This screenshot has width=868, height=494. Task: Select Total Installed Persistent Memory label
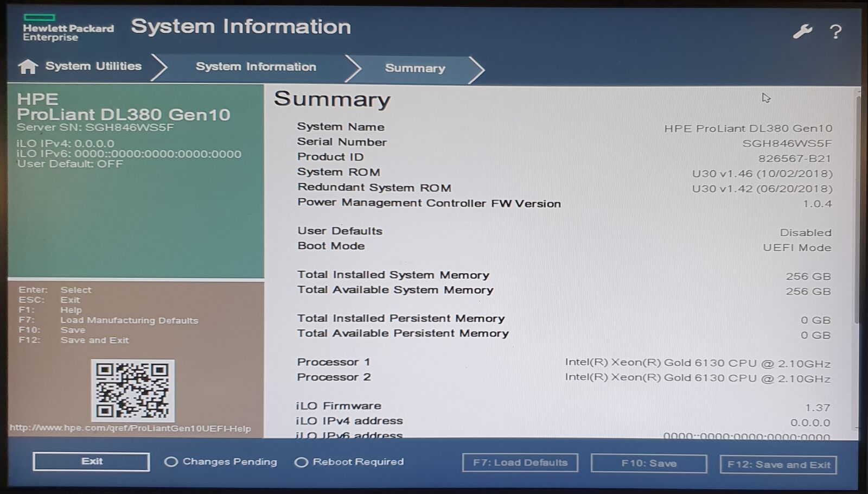[x=401, y=319]
